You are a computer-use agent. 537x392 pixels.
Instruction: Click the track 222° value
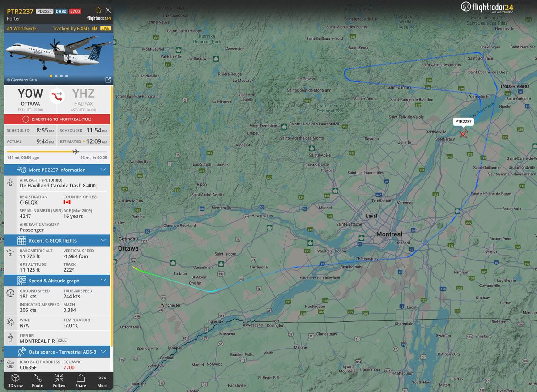(x=68, y=270)
